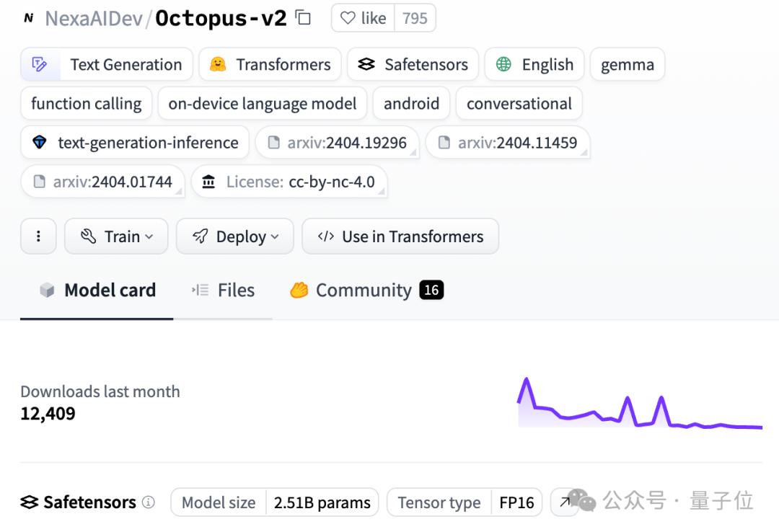Screen dimensions: 779x532
Task: Open the three-dot more options menu
Action: click(x=38, y=236)
